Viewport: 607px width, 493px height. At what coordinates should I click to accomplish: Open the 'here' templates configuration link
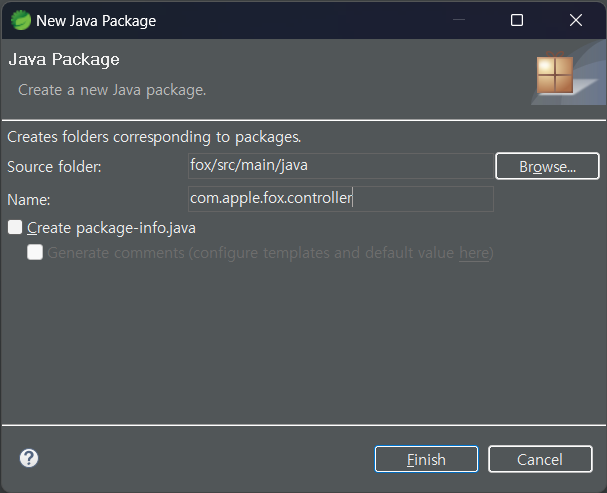(474, 253)
